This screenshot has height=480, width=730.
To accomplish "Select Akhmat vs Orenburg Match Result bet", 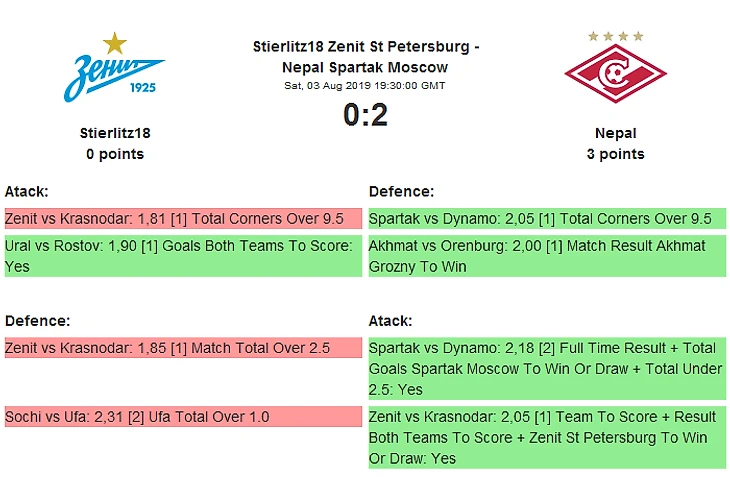I will tap(546, 256).
